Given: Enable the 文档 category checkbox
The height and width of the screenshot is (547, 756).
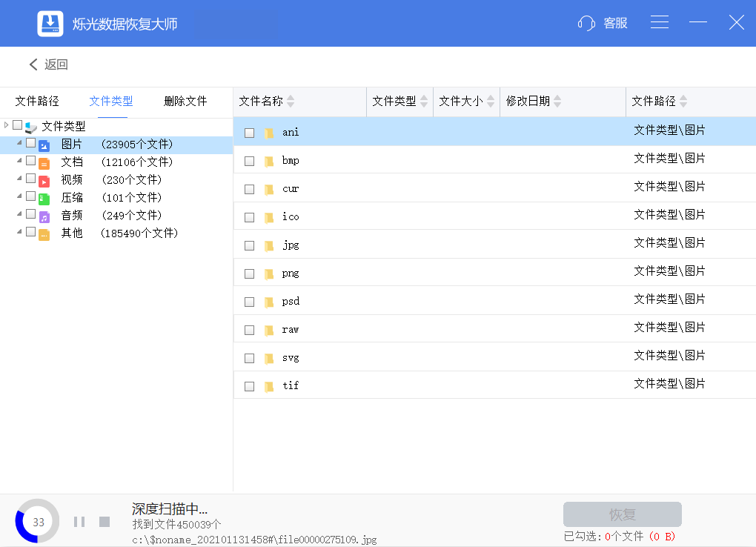Looking at the screenshot, I should [30, 161].
